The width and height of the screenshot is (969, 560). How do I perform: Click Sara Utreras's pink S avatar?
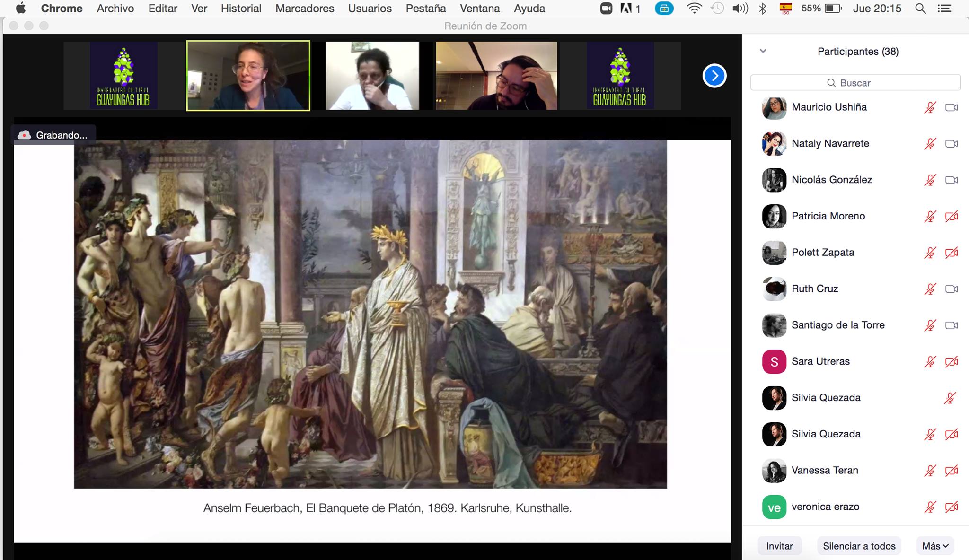pyautogui.click(x=774, y=362)
